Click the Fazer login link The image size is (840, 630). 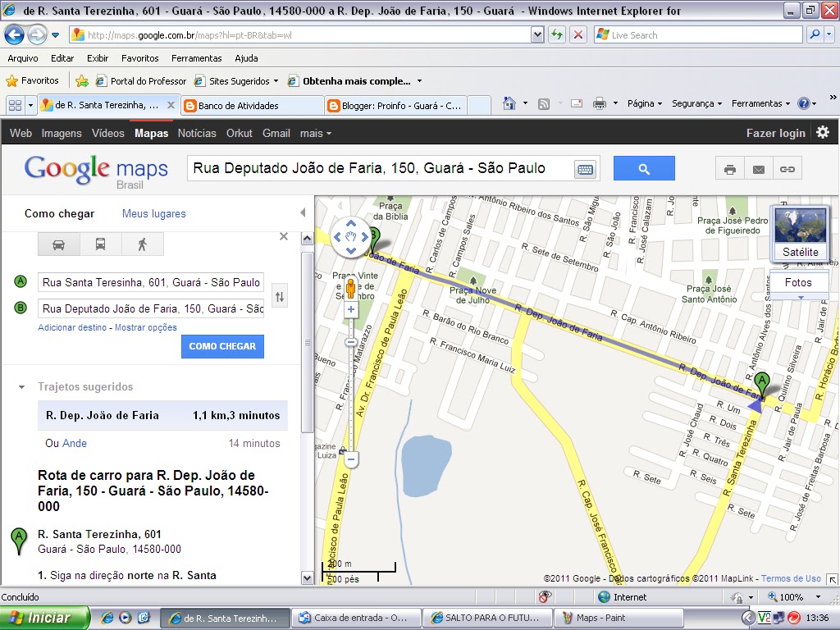point(776,133)
